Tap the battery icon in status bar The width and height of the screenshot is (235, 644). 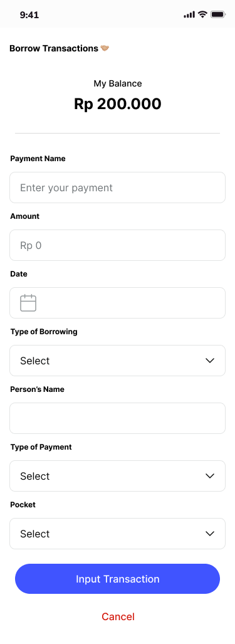coord(218,14)
